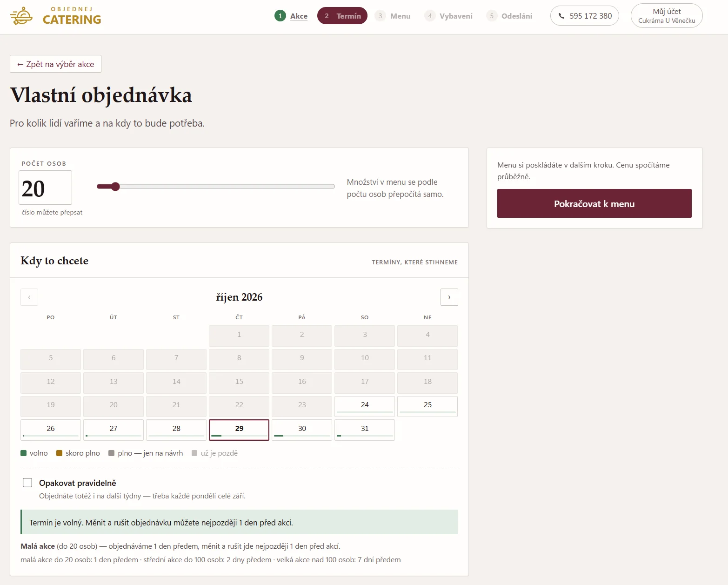
Task: Click the ČT weekday column header
Action: [239, 317]
